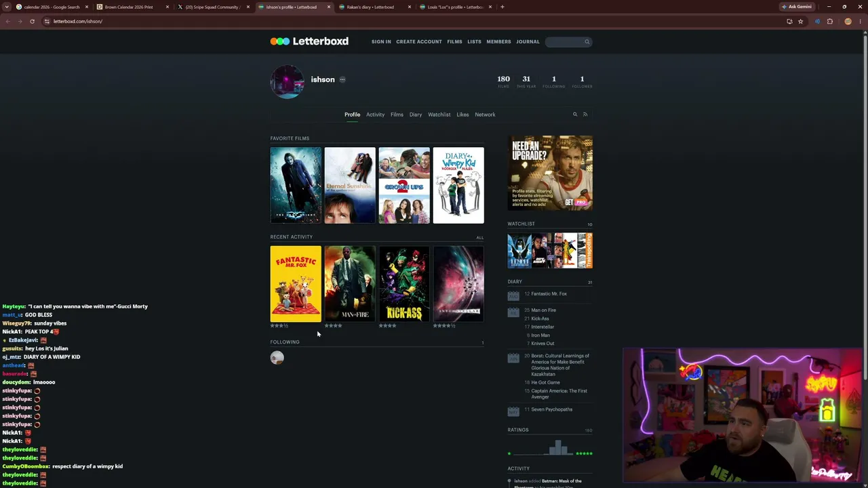Open the Man on Fire recent poster
This screenshot has width=868, height=488.
(x=350, y=284)
